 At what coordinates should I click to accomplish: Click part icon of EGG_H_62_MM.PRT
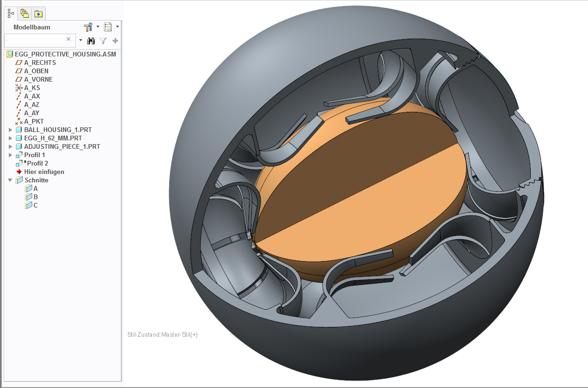click(19, 138)
